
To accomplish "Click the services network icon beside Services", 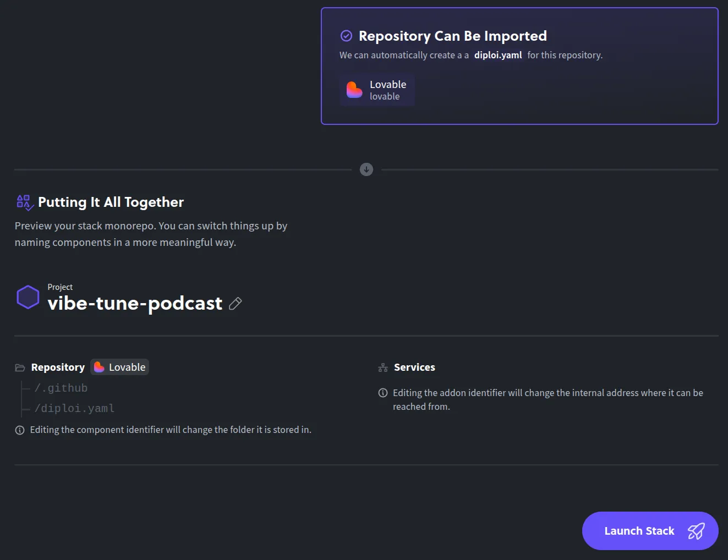I will tap(383, 367).
